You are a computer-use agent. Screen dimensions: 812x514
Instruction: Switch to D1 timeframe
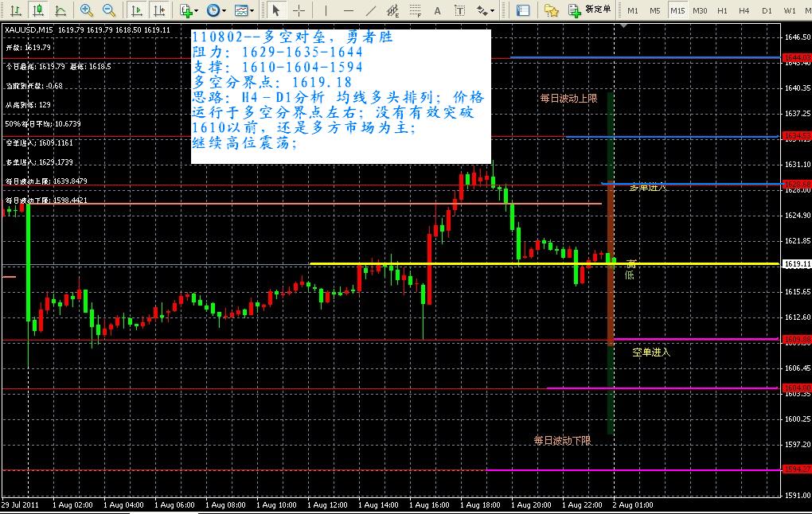tap(767, 10)
